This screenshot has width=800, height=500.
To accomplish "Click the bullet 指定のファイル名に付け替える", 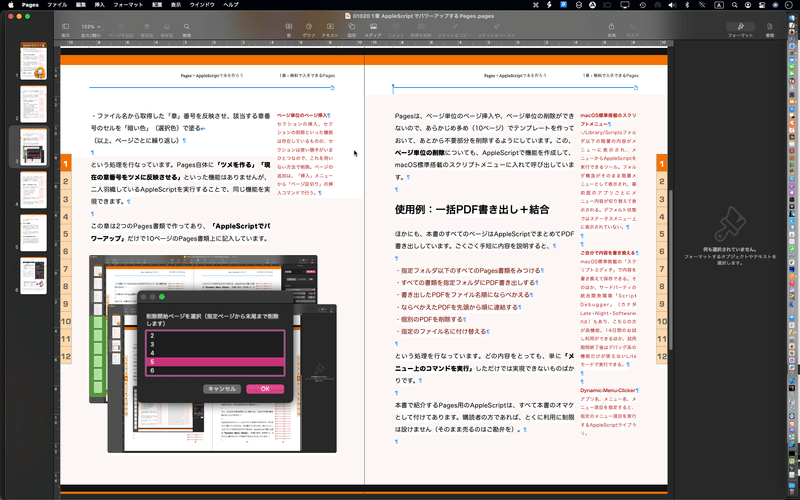I will (x=441, y=332).
